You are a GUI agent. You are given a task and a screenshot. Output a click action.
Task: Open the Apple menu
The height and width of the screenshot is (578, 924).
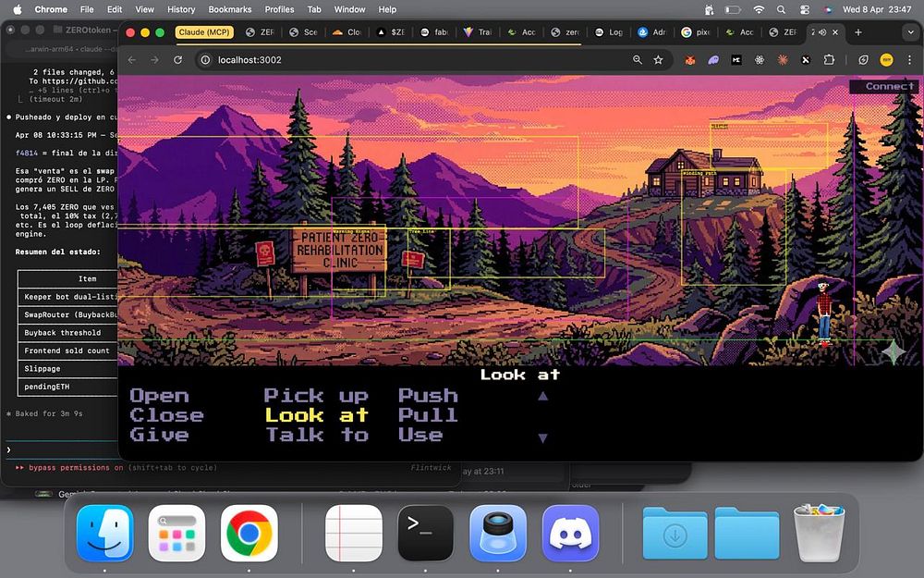[17, 9]
